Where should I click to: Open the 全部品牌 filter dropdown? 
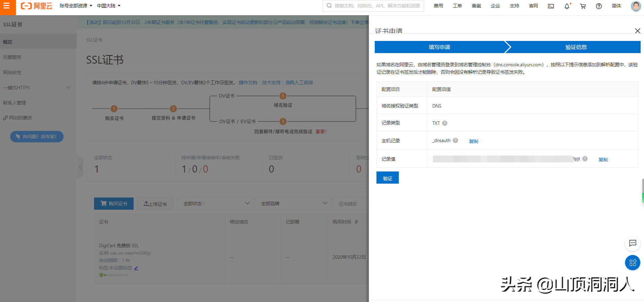[293, 204]
